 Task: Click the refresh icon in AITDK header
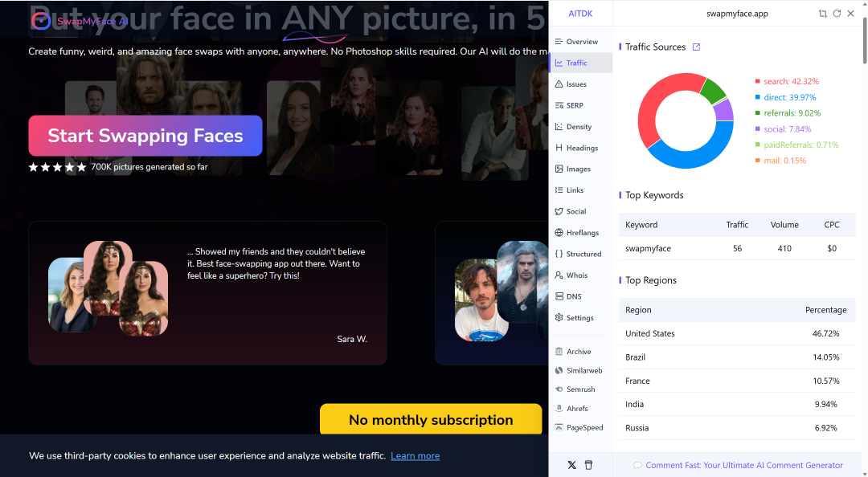pyautogui.click(x=837, y=14)
